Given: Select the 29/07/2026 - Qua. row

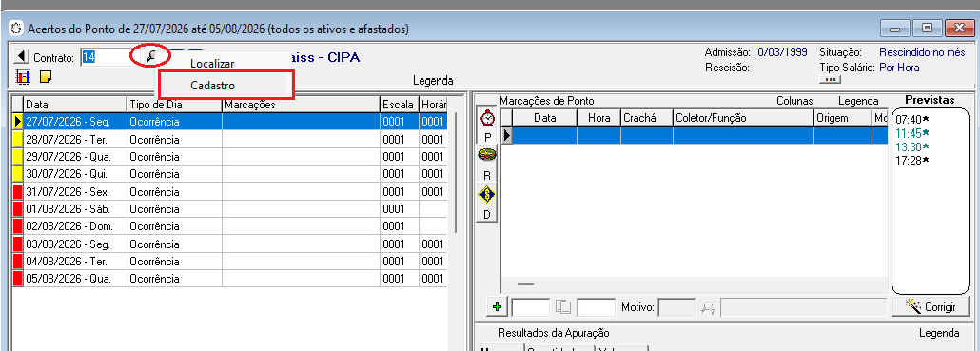Looking at the screenshot, I should point(230,156).
